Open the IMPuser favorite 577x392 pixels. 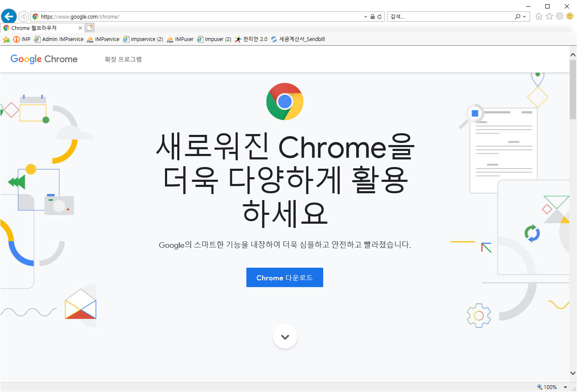click(x=180, y=39)
